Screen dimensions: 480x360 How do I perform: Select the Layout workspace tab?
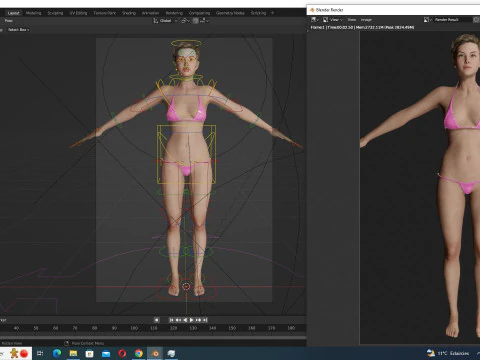(14, 13)
